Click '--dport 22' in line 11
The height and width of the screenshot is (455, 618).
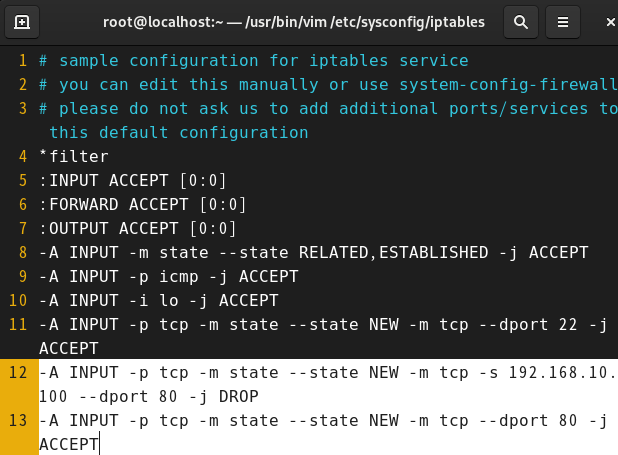coord(528,324)
